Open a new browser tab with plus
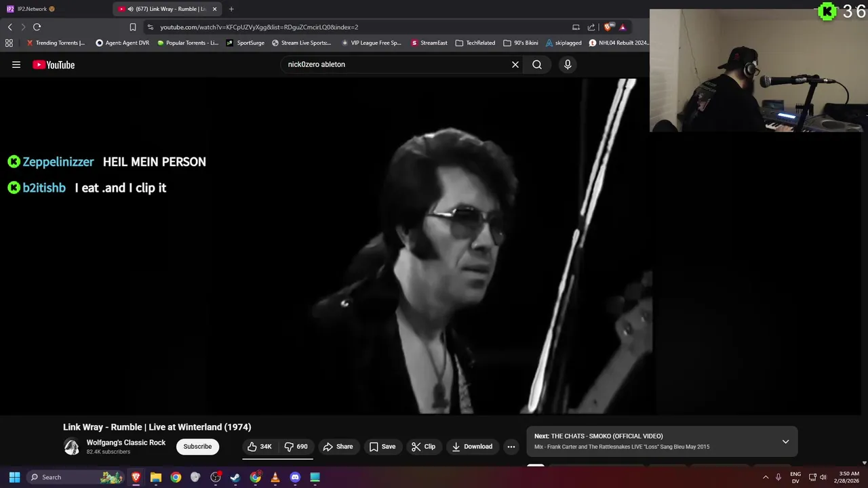 (x=231, y=9)
